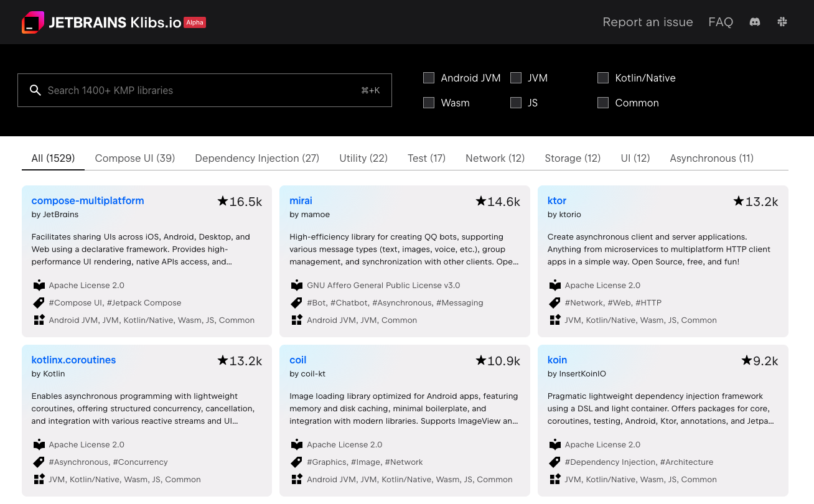Check the JS platform filter
Viewport: 814px width, 504px height.
516,103
